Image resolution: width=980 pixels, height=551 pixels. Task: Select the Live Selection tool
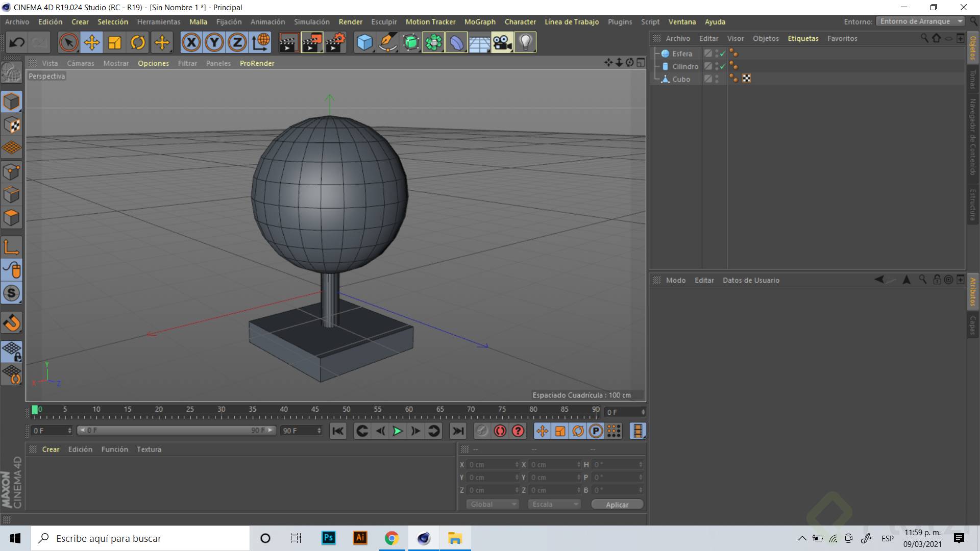[68, 42]
